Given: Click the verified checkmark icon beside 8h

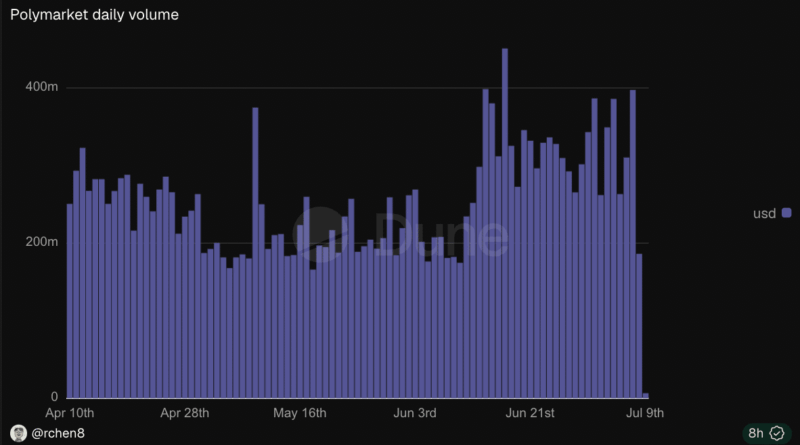Looking at the screenshot, I should pyautogui.click(x=777, y=433).
